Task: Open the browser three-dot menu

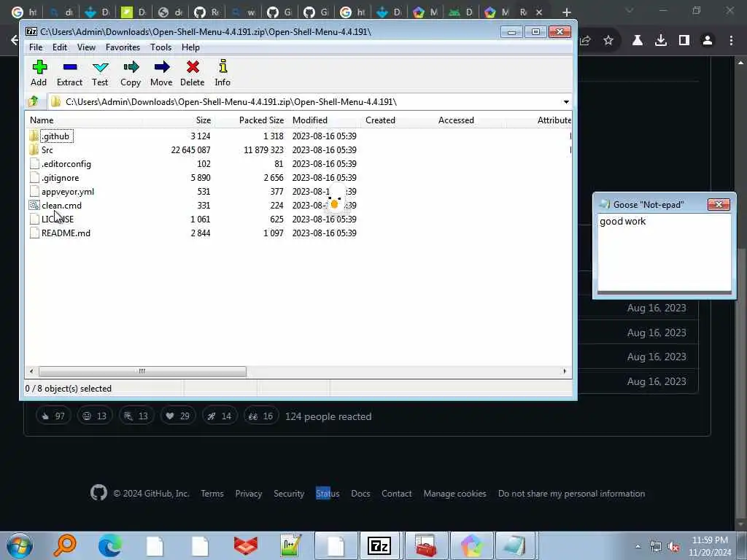Action: tap(731, 41)
